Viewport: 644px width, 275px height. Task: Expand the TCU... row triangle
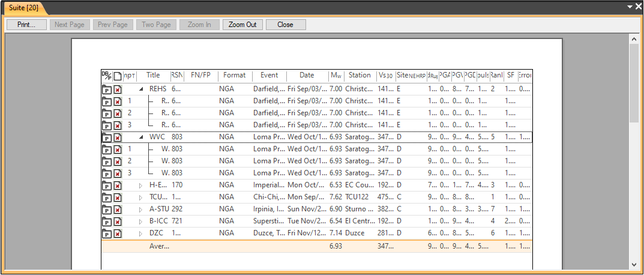point(141,198)
